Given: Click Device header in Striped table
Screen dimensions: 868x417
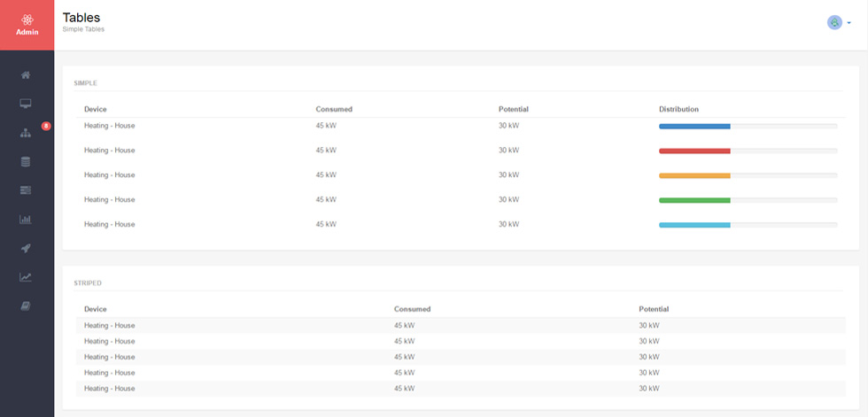Looking at the screenshot, I should point(96,309).
